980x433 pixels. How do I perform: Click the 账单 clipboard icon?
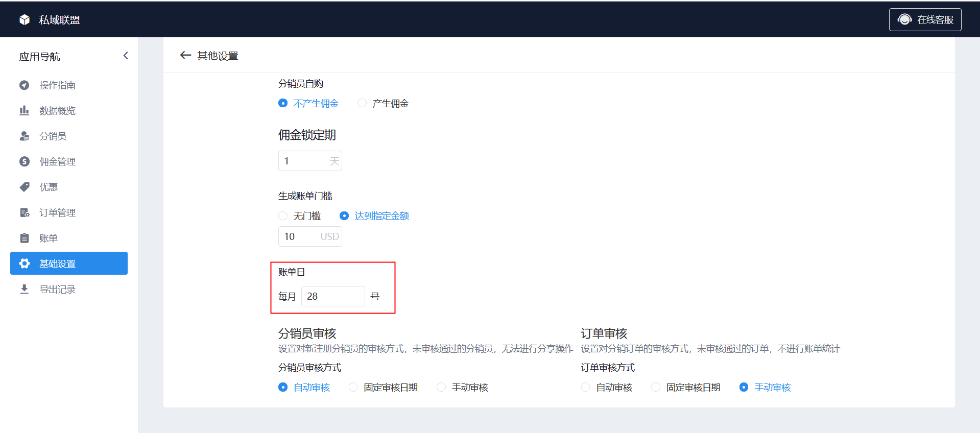pos(25,238)
